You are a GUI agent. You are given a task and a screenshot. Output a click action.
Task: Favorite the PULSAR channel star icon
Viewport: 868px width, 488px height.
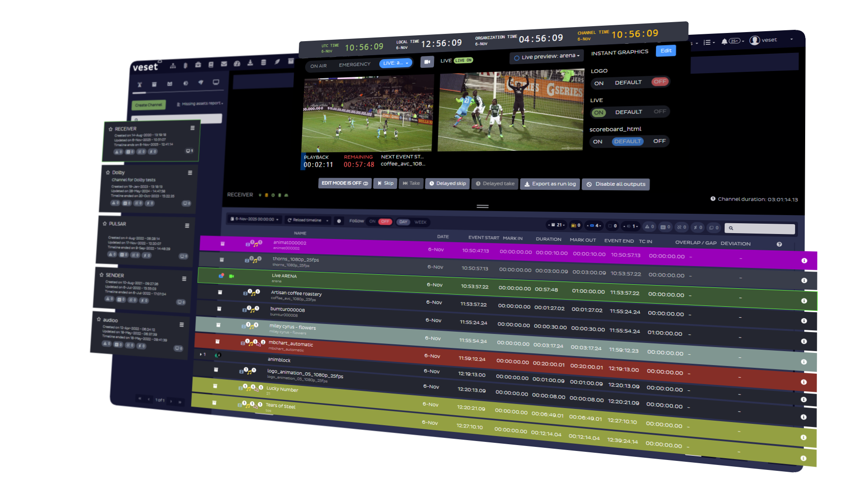click(x=104, y=224)
